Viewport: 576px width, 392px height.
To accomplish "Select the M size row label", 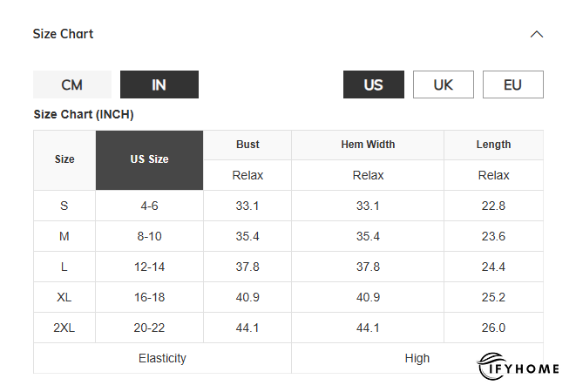I will click(x=64, y=236).
